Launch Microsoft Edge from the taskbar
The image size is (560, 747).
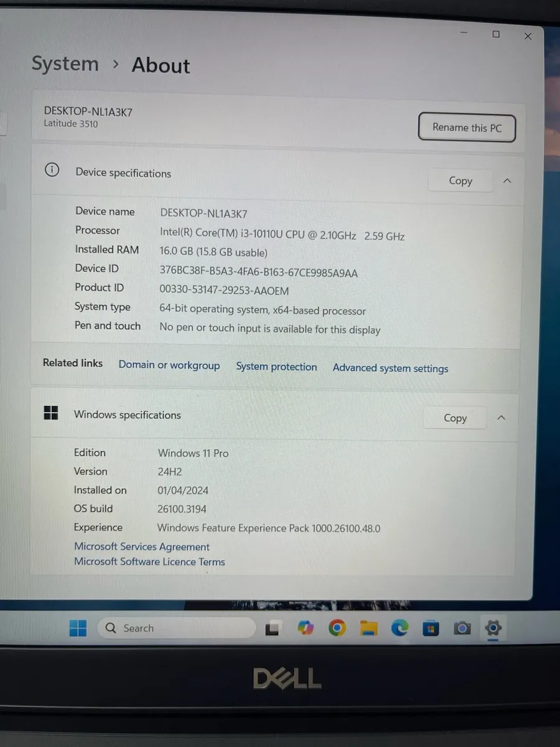[x=399, y=628]
